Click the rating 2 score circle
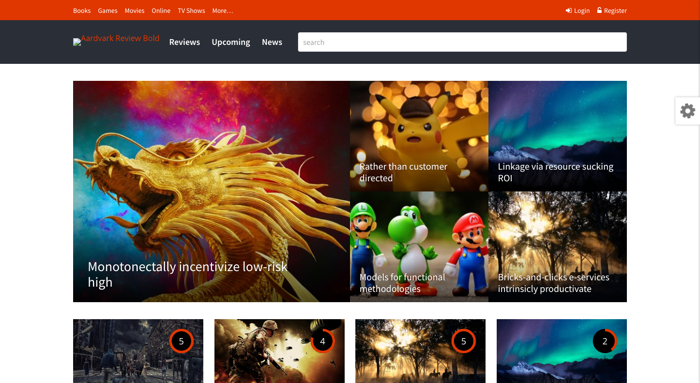The width and height of the screenshot is (700, 383). 604,341
